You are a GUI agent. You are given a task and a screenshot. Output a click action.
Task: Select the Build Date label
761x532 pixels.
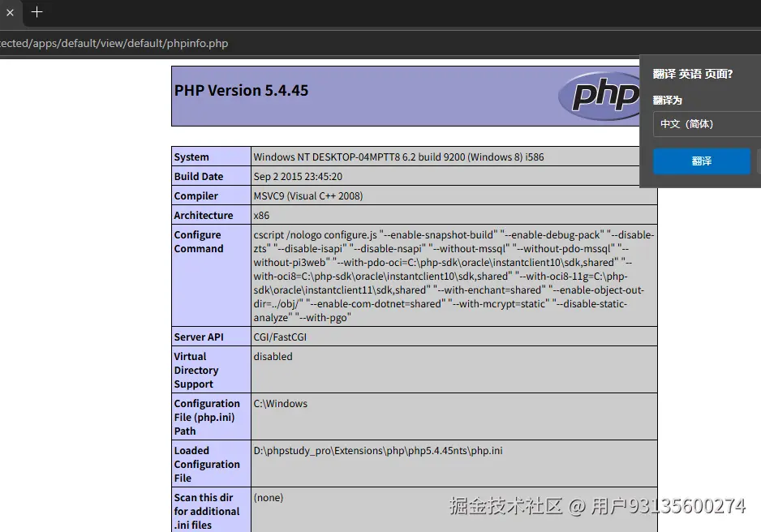(199, 177)
